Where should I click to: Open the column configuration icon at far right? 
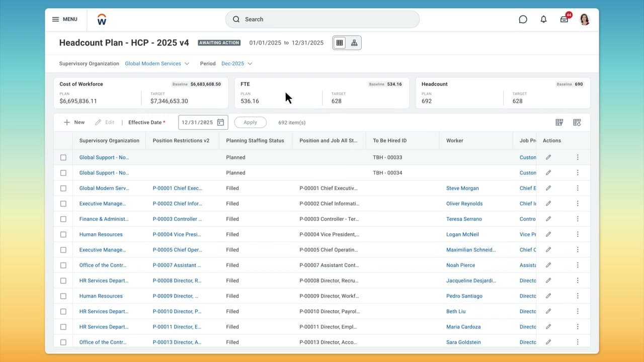[x=577, y=122]
